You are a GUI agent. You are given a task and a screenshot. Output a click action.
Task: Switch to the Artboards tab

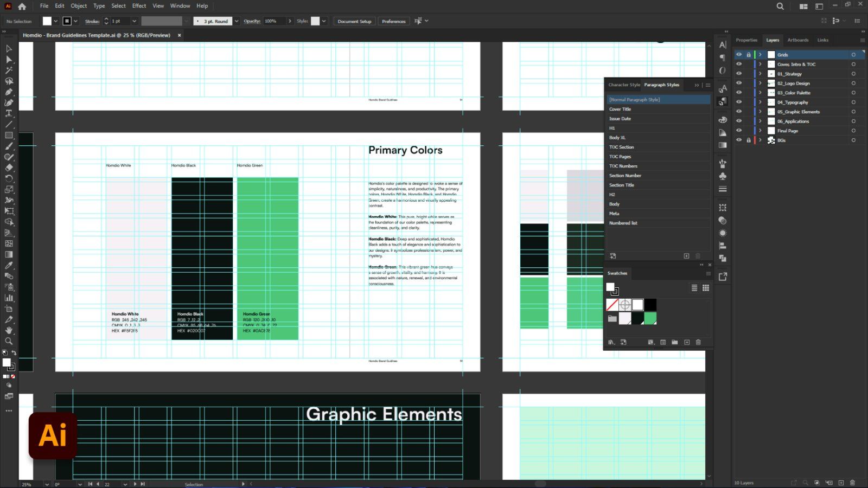click(798, 40)
